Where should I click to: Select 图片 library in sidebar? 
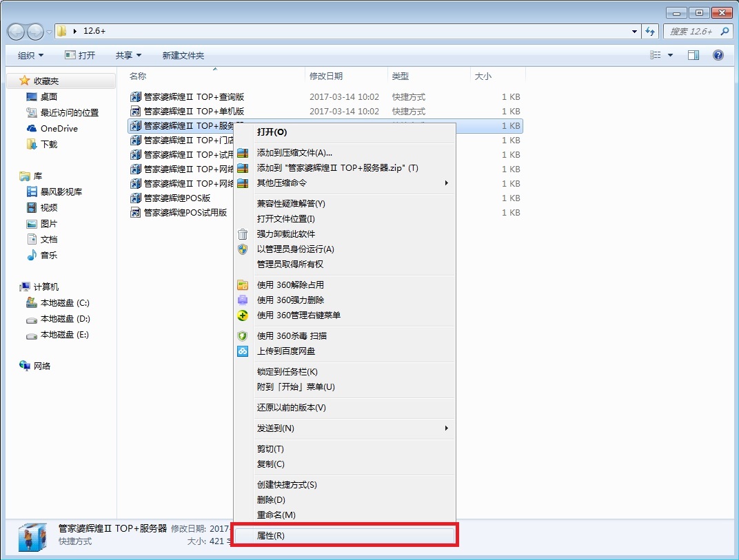point(42,224)
